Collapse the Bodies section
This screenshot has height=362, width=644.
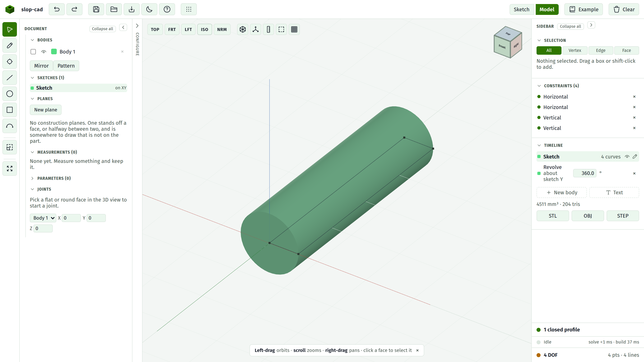pyautogui.click(x=32, y=40)
